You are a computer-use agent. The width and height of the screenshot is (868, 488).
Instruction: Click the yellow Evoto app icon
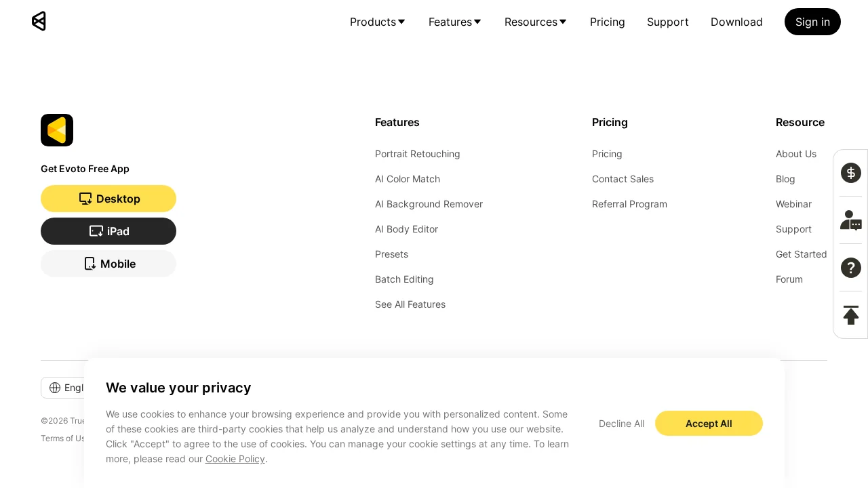(x=57, y=130)
